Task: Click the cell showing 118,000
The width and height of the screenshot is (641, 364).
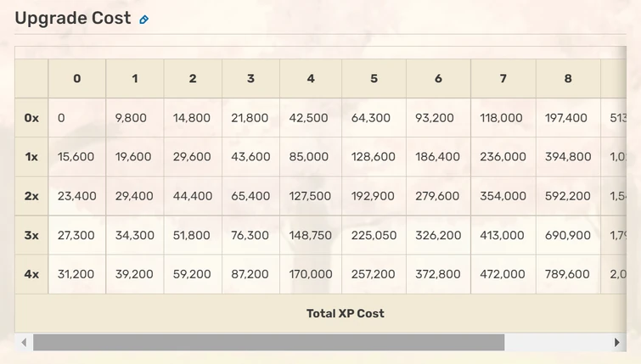Action: (x=502, y=118)
